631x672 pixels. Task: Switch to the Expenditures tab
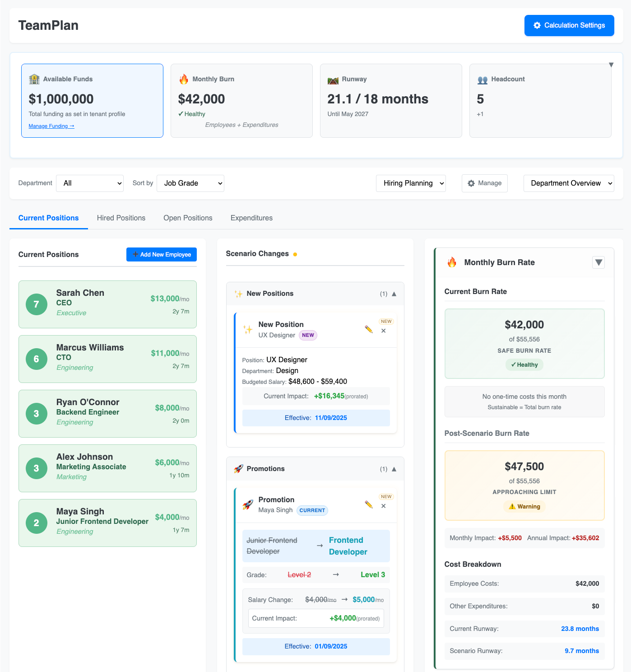(251, 218)
